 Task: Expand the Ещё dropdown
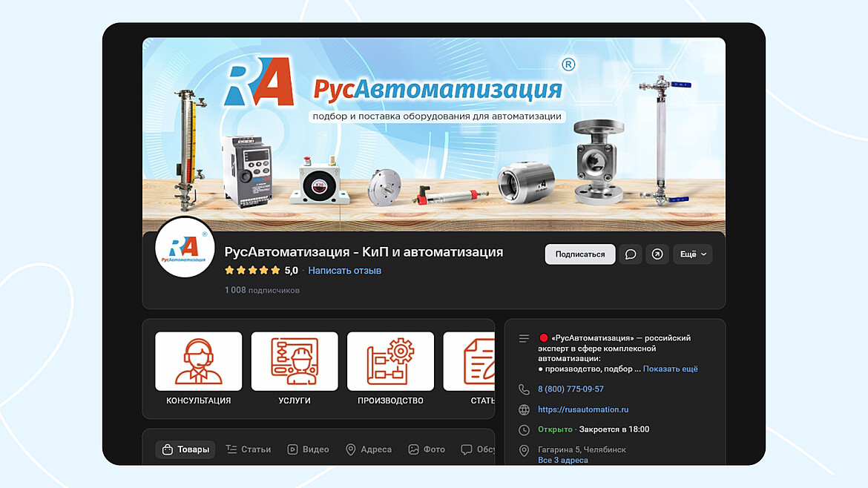[x=692, y=254]
